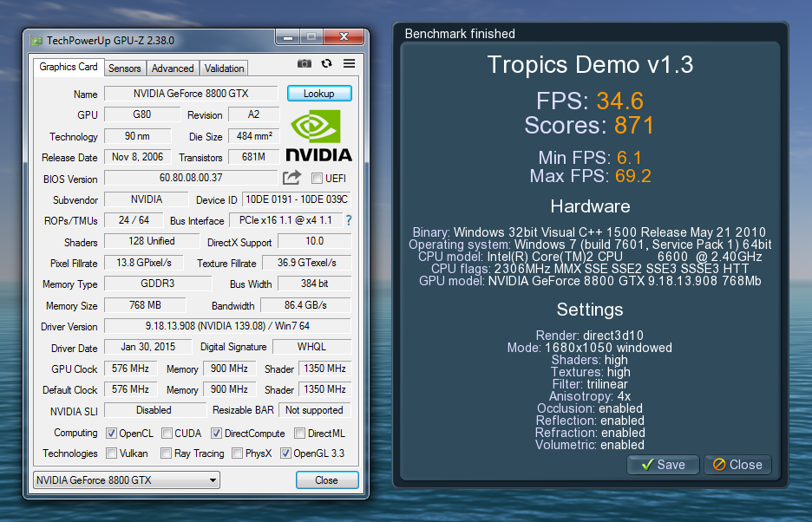Click the Device ID field
Screen dimensions: 812x522
[x=296, y=199]
